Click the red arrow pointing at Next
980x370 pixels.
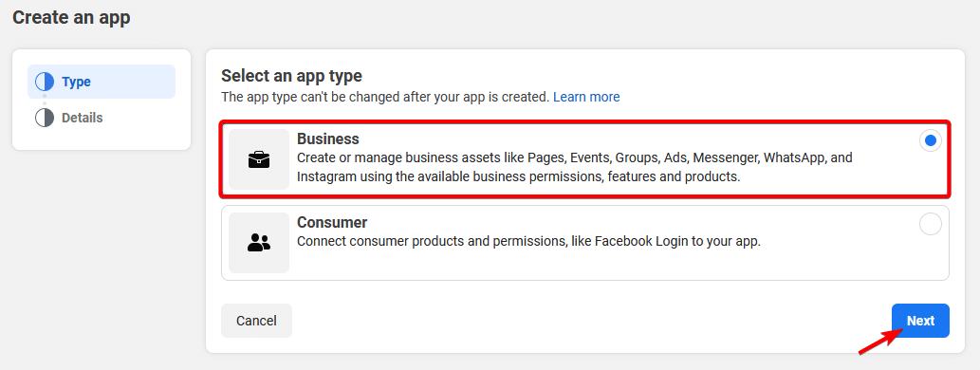coord(881,342)
